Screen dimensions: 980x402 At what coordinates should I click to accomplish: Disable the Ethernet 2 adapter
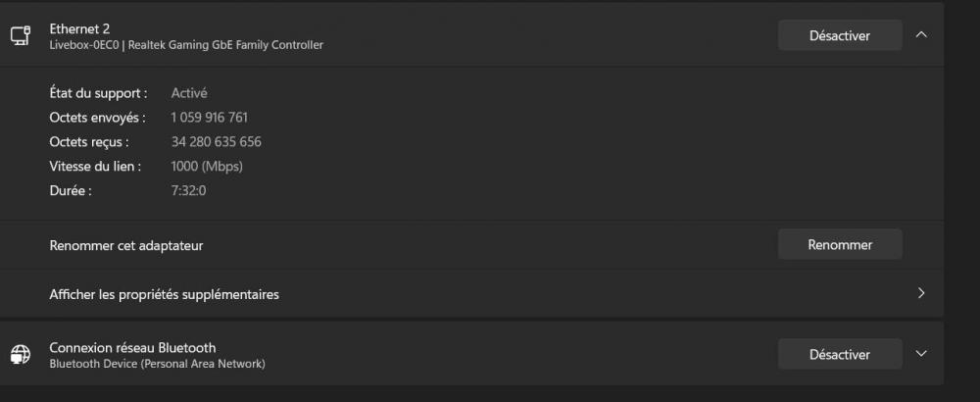tap(840, 35)
